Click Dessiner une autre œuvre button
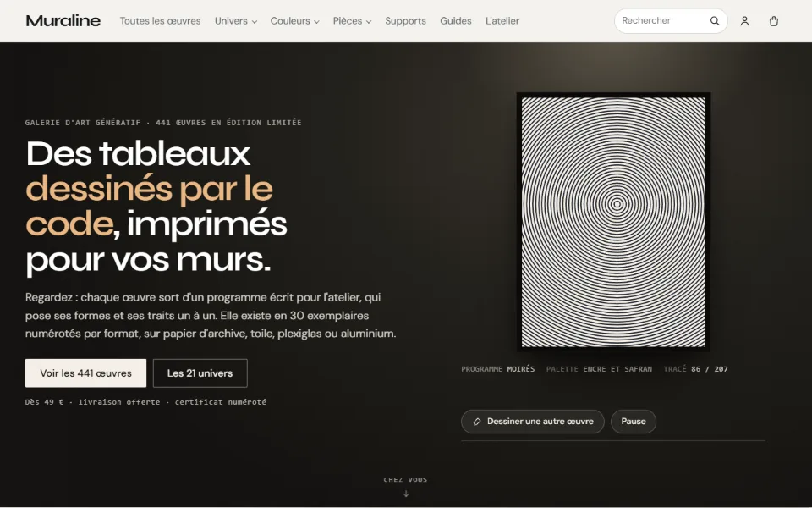The width and height of the screenshot is (812, 508). click(532, 422)
